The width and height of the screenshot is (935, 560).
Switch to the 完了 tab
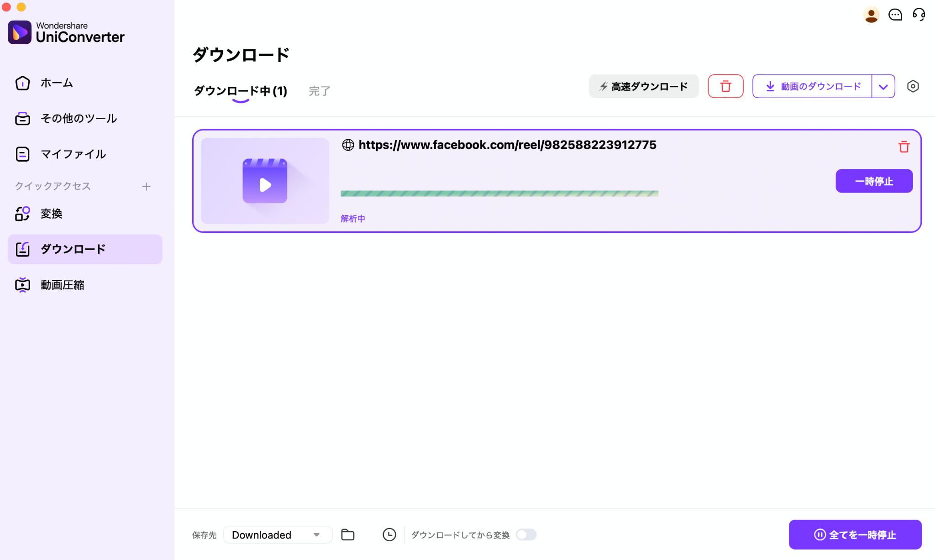[x=320, y=91]
